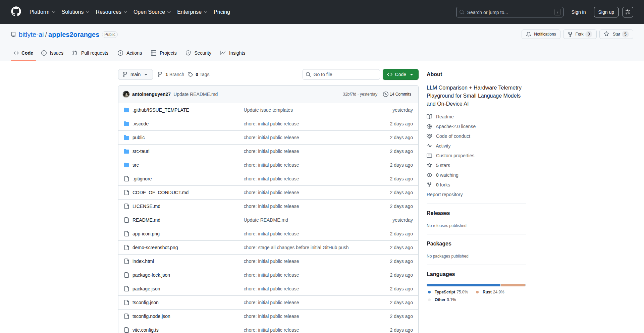
Task: Click the branch icon beside 1 Branch
Action: 160,74
